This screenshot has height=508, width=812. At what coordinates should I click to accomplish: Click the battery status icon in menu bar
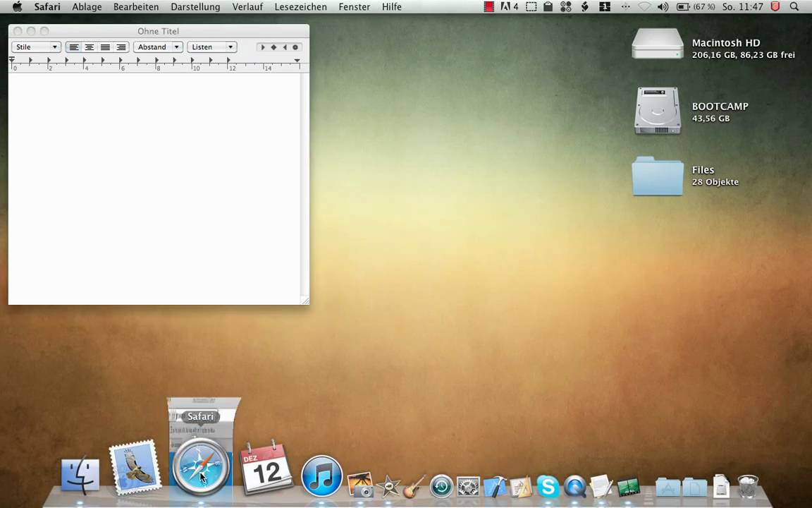coord(683,7)
